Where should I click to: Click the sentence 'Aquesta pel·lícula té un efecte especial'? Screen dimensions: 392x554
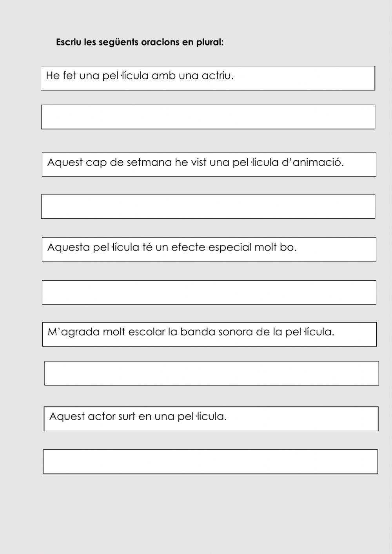click(x=172, y=247)
